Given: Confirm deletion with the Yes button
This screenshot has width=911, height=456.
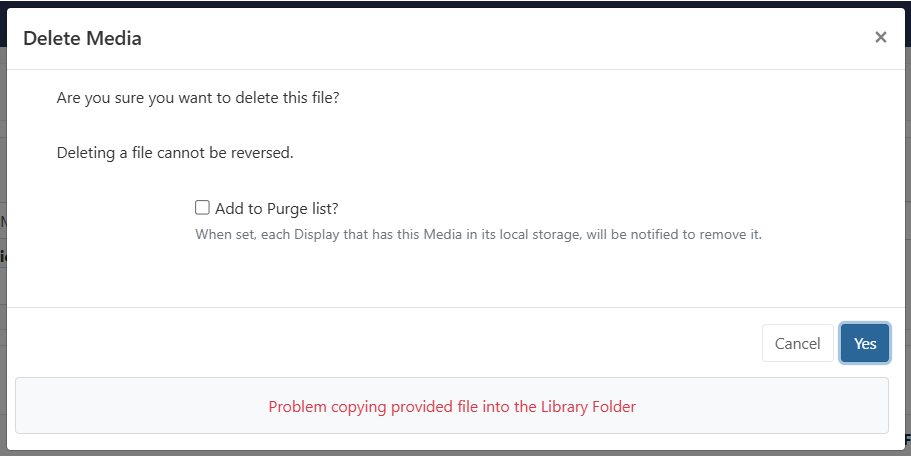Looking at the screenshot, I should [x=865, y=343].
